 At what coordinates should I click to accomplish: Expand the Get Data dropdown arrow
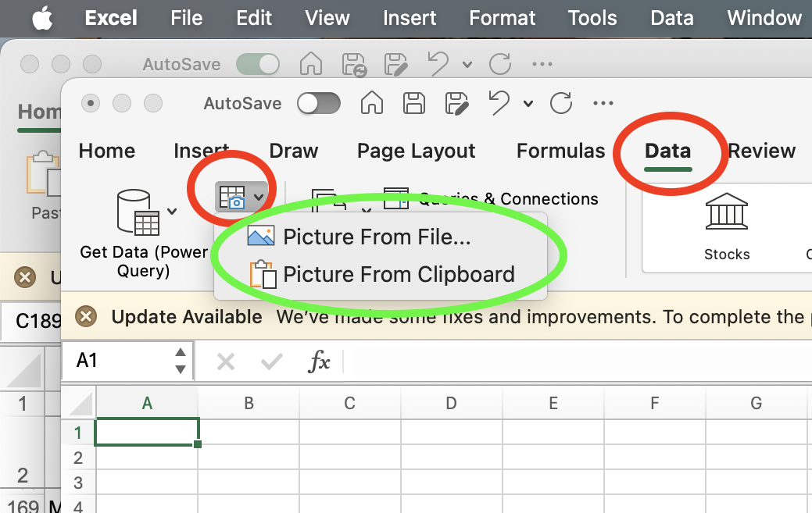pyautogui.click(x=173, y=212)
